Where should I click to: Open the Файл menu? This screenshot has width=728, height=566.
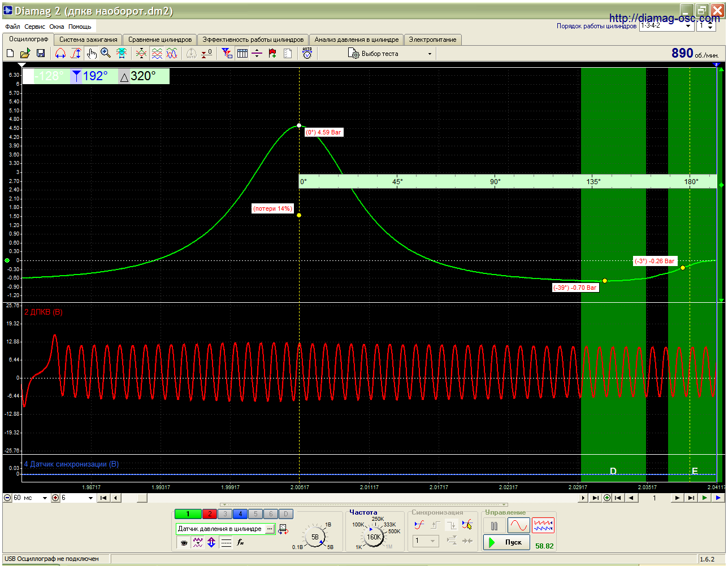point(12,27)
